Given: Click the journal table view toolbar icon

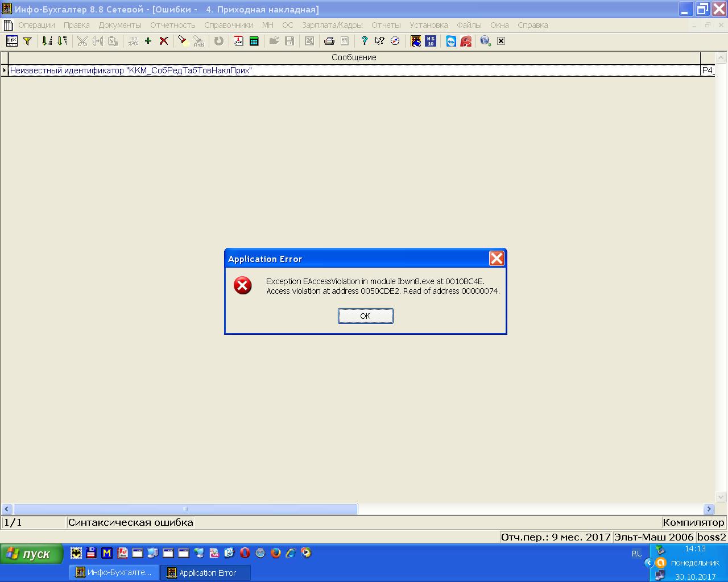Looking at the screenshot, I should pos(12,41).
